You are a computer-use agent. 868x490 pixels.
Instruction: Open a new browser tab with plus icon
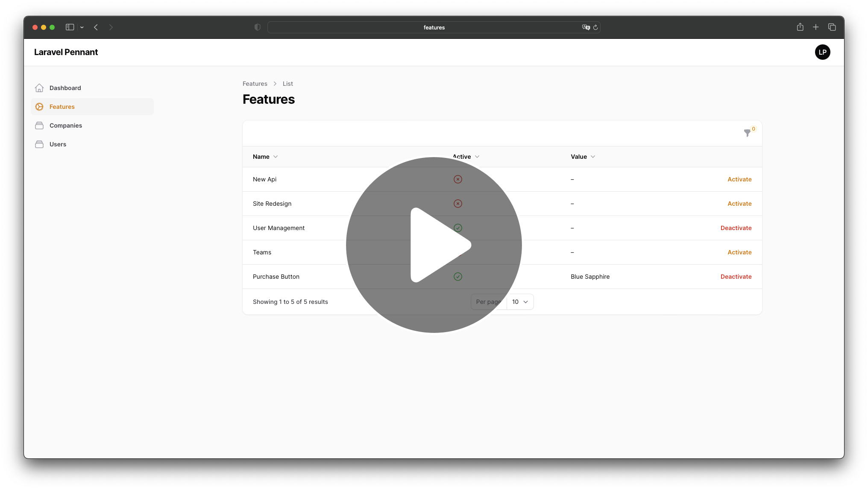point(815,27)
